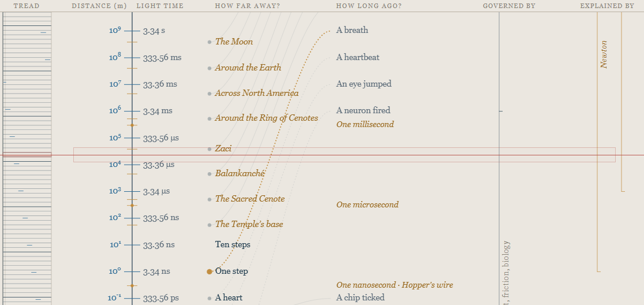Click the 10⁹ distance tick label
This screenshot has width=644, height=305.
tap(115, 30)
